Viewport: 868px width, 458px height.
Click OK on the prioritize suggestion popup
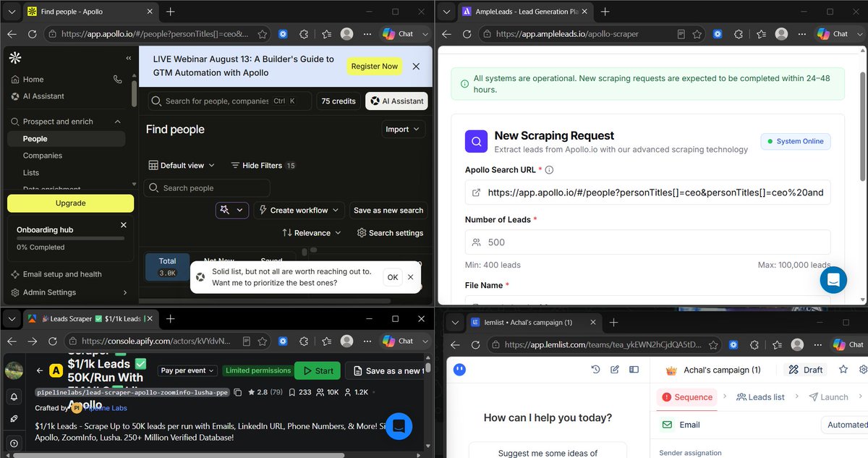[392, 277]
